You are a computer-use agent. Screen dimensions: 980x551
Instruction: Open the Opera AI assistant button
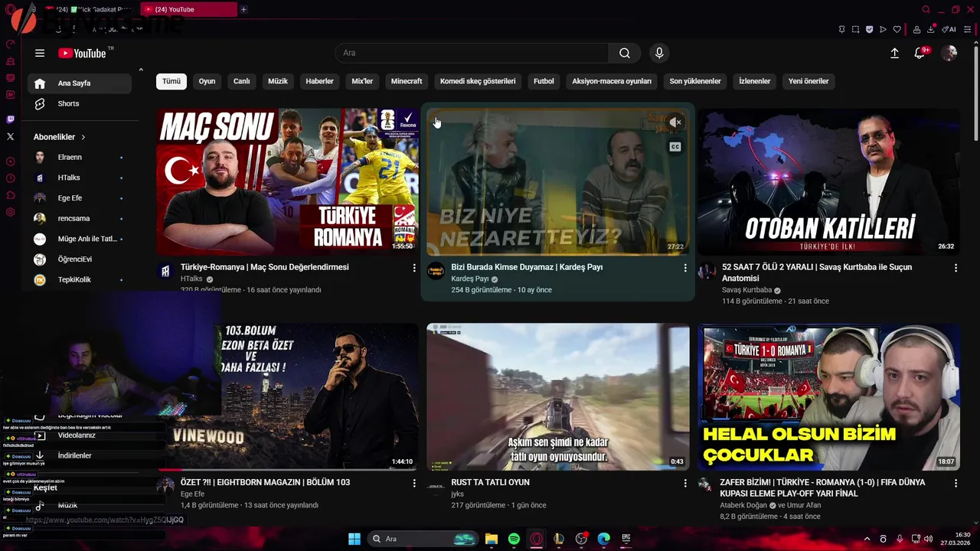(949, 29)
